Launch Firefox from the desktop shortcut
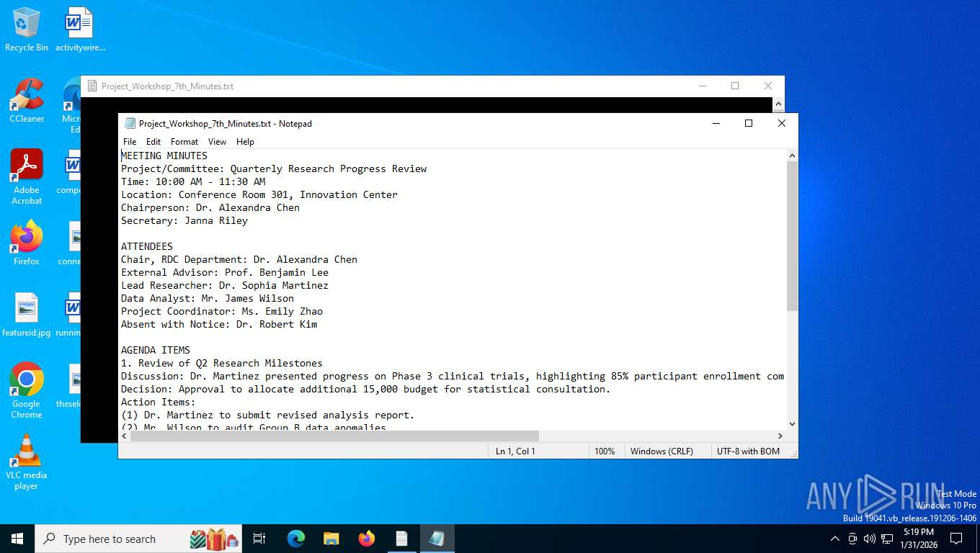Image resolution: width=980 pixels, height=553 pixels. [x=27, y=243]
